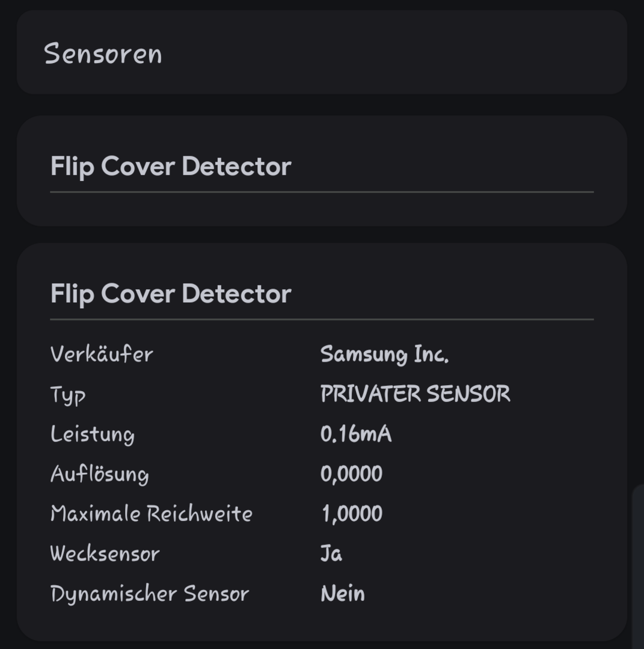Viewport: 644px width, 649px height.
Task: Tap the Maximale Reichweite label
Action: [152, 514]
